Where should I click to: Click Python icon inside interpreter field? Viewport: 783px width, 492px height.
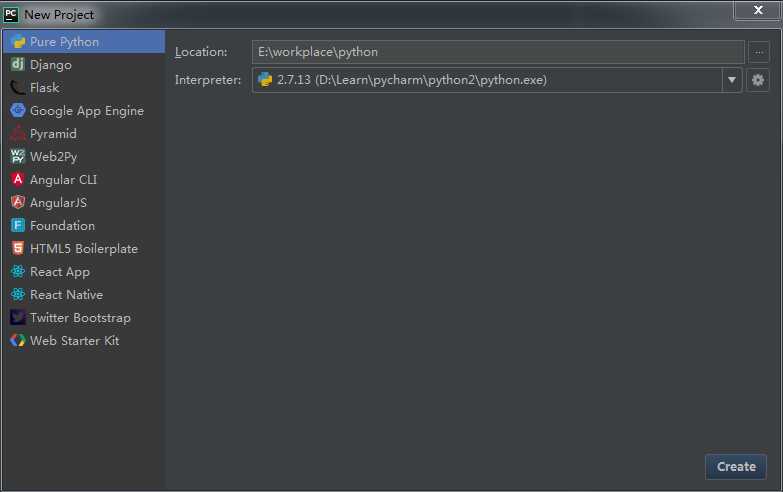pyautogui.click(x=265, y=79)
